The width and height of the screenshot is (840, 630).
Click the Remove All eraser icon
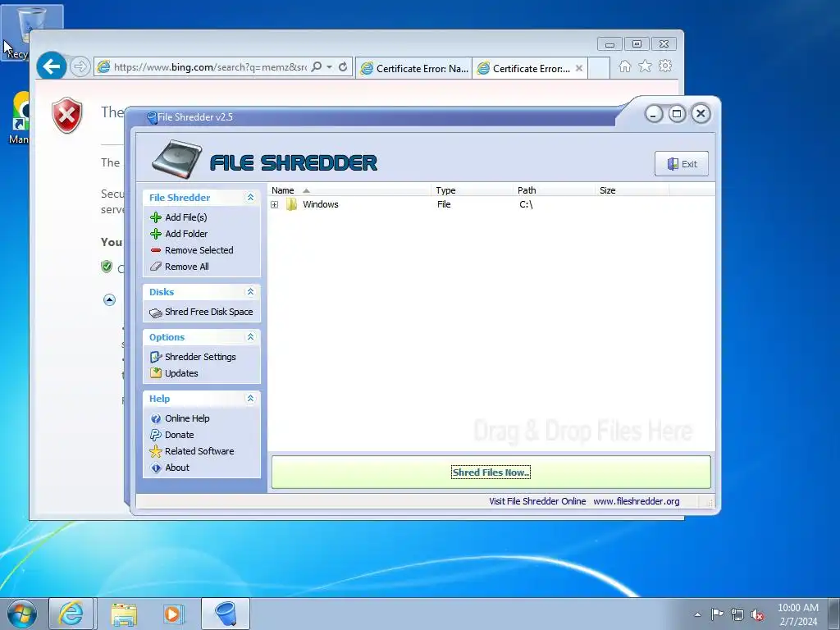point(156,267)
